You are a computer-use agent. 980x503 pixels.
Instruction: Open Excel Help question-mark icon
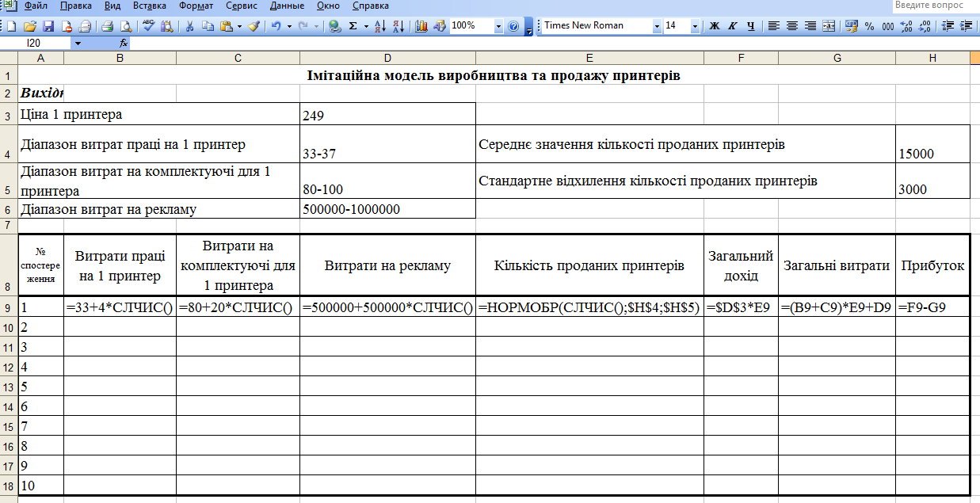[x=513, y=25]
